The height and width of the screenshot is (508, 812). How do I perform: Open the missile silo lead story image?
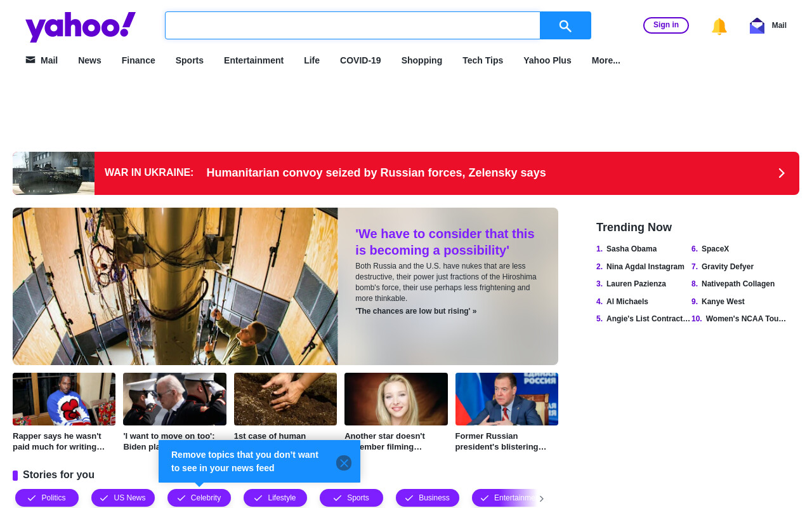pyautogui.click(x=175, y=286)
